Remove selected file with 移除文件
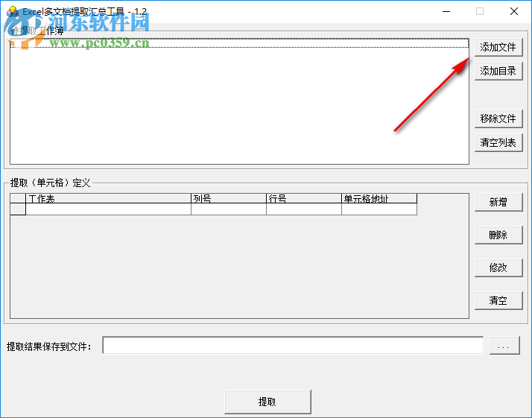This screenshot has height=418, width=532. [498, 118]
